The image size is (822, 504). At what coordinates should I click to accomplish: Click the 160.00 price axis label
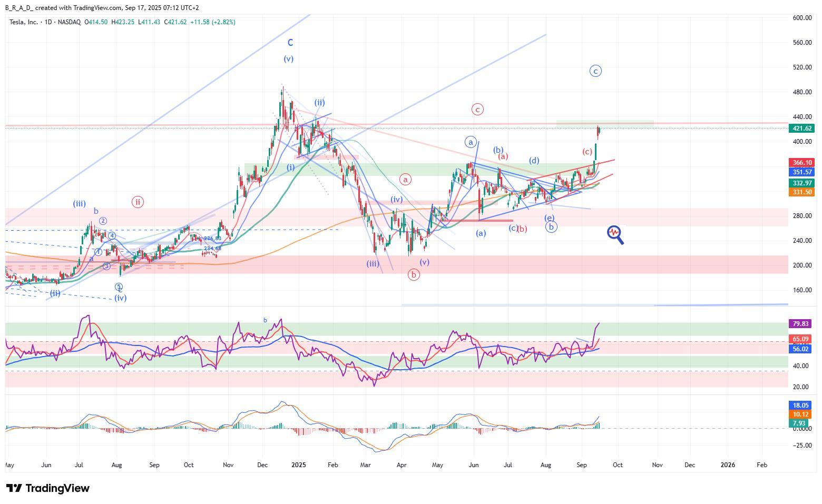(802, 290)
